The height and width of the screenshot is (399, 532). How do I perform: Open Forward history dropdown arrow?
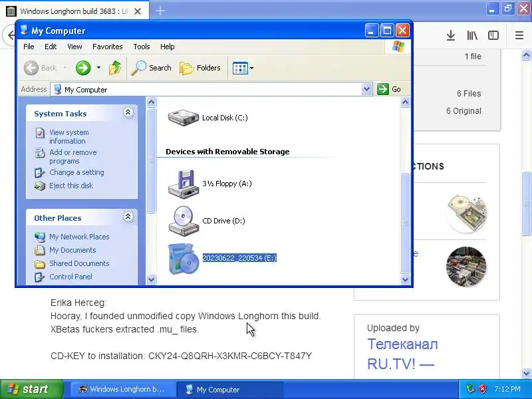click(98, 68)
